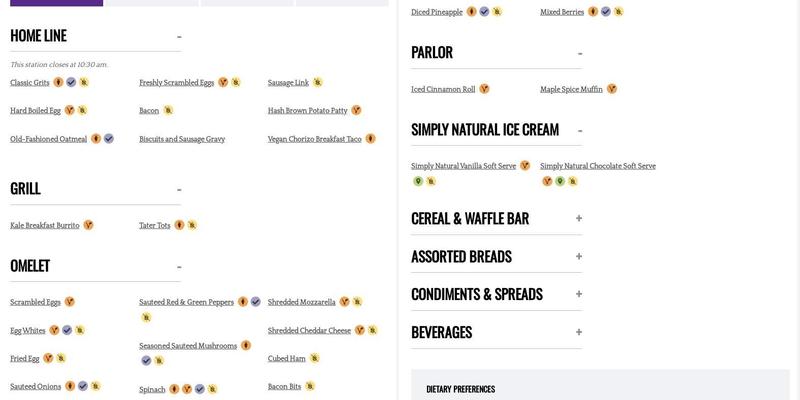Expand the Assorted Breads section
This screenshot has width=800, height=400.
click(x=579, y=256)
